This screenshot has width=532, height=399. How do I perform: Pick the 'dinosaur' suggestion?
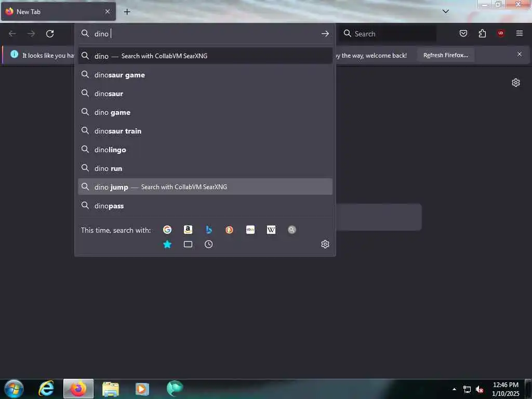[x=205, y=94]
